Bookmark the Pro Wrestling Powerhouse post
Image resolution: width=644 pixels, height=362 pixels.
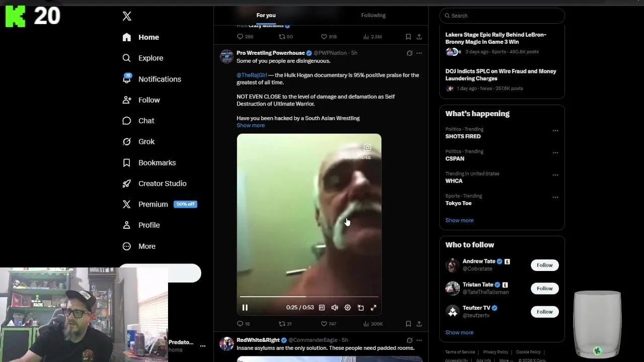(x=408, y=324)
